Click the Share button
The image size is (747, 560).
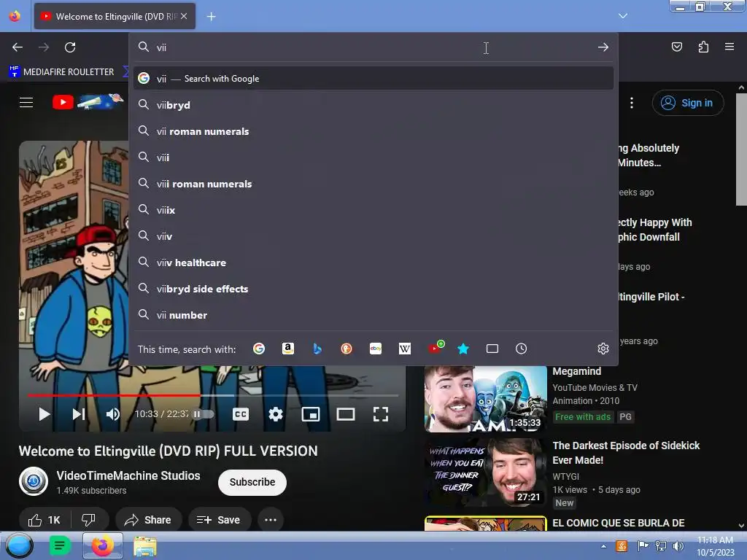tap(149, 520)
